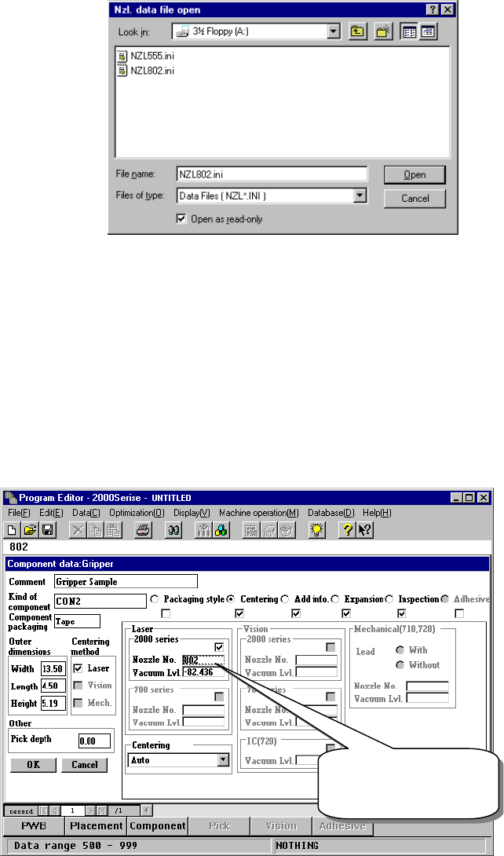Click Cancel in the file dialog
The height and width of the screenshot is (856, 504).
(415, 198)
